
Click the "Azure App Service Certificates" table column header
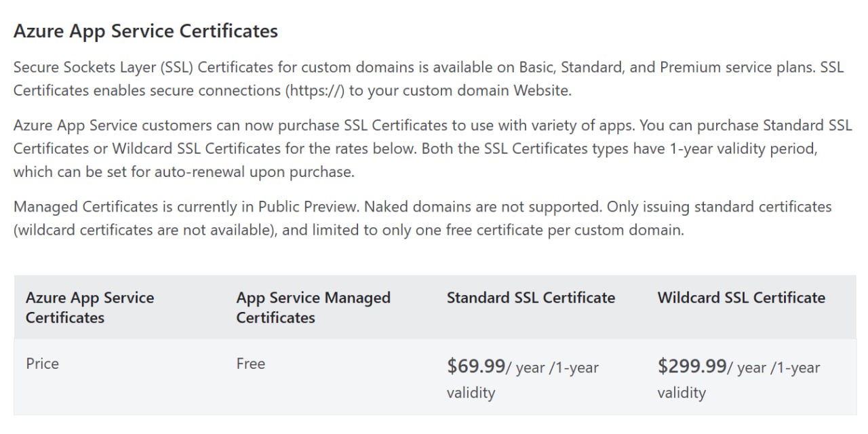click(90, 307)
